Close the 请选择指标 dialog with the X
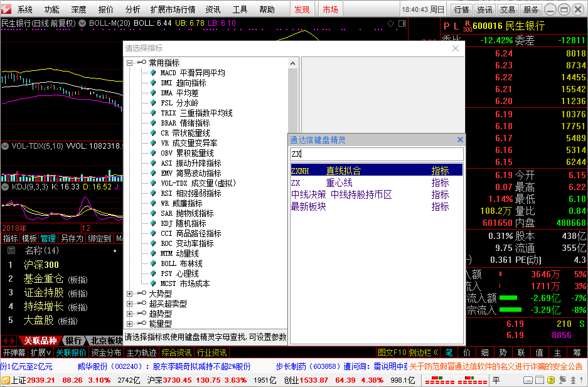Screen dimensions: 588x387 click(456, 48)
